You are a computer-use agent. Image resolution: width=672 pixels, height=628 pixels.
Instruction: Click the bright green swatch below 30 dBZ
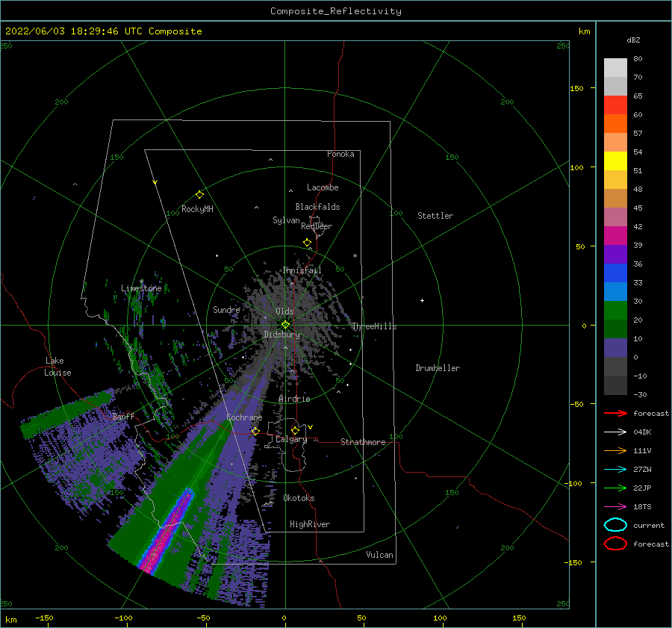click(615, 311)
